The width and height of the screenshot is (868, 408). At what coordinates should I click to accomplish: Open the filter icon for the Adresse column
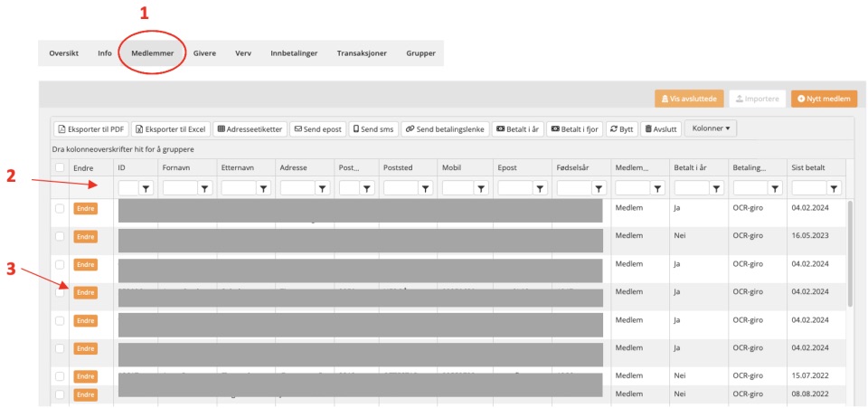click(x=323, y=189)
